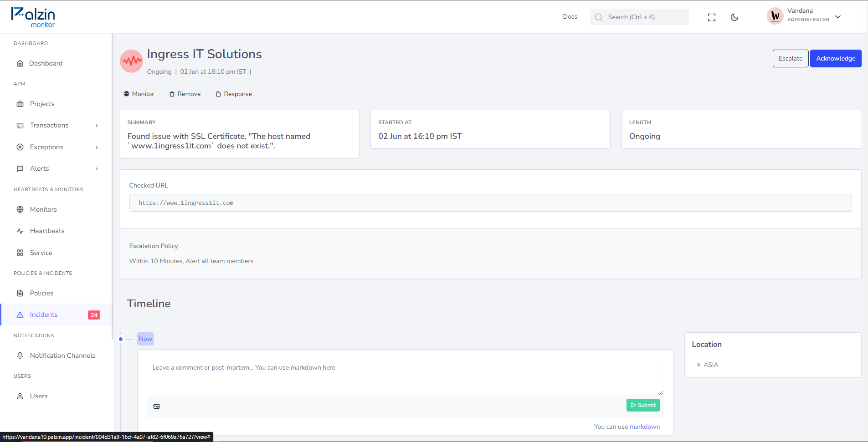Click the Vandana profile avatar
Viewport: 868px width, 442px height.
775,16
